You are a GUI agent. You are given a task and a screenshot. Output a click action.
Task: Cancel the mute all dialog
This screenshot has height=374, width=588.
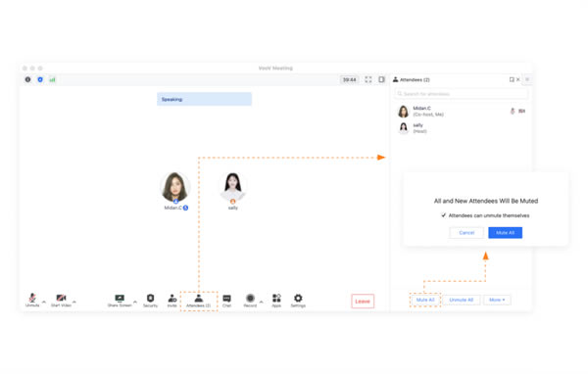pyautogui.click(x=466, y=233)
